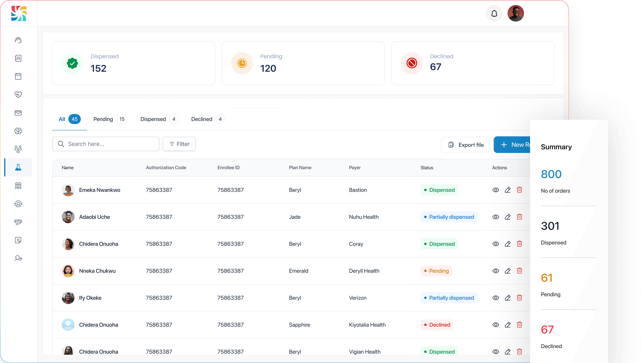The image size is (644, 363).
Task: Open the brain icon in sidebar
Action: point(18,131)
